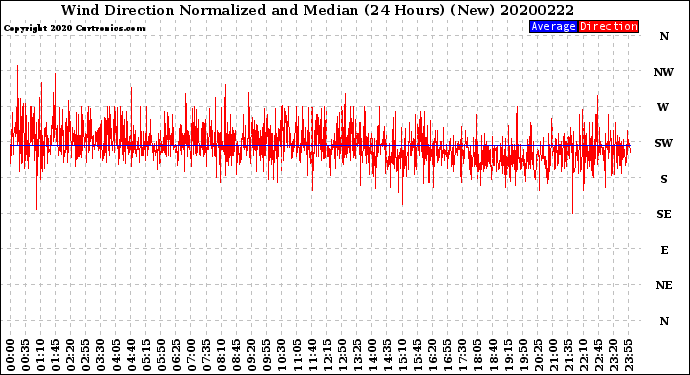Viewport: 690px width, 375px height.
Task: Click the SW direction axis label
Action: 663,143
